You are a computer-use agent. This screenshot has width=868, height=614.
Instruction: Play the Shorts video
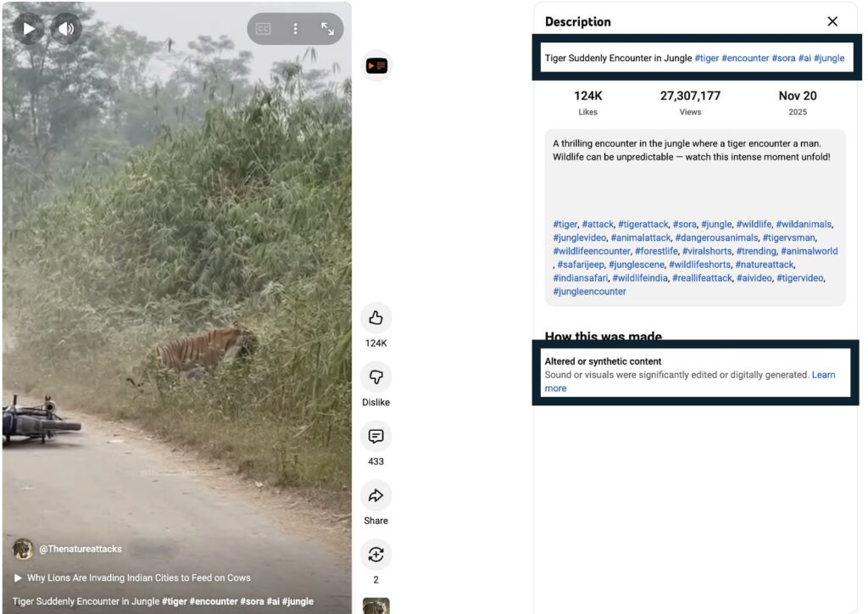coord(28,28)
